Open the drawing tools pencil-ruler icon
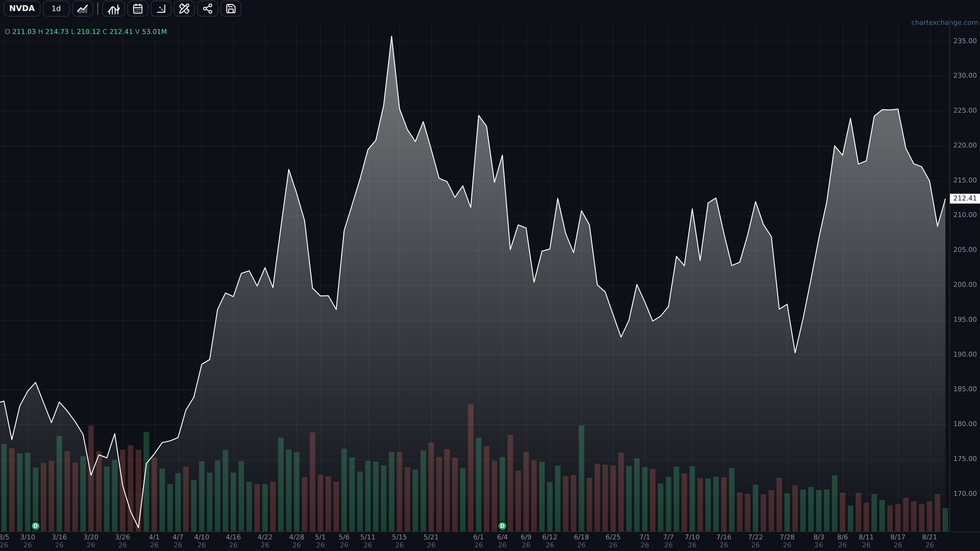The image size is (980, 551). [x=184, y=8]
